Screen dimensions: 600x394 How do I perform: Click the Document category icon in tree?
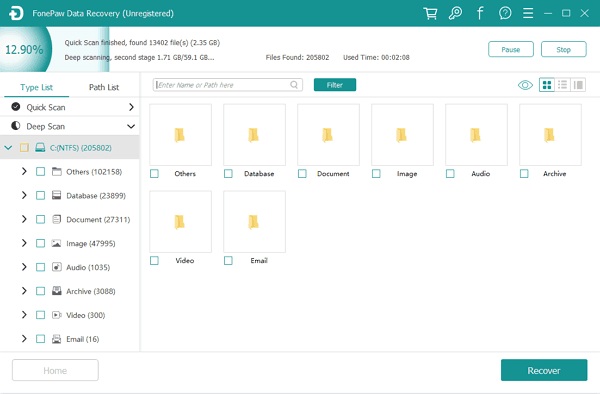[57, 219]
